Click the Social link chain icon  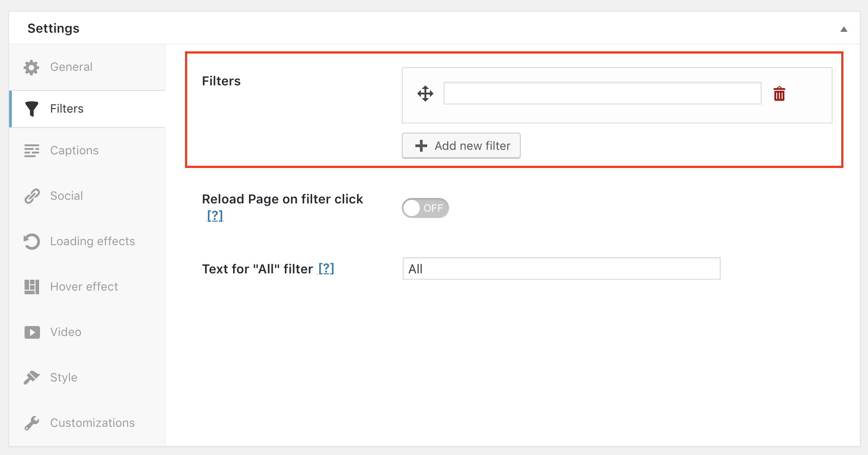32,196
